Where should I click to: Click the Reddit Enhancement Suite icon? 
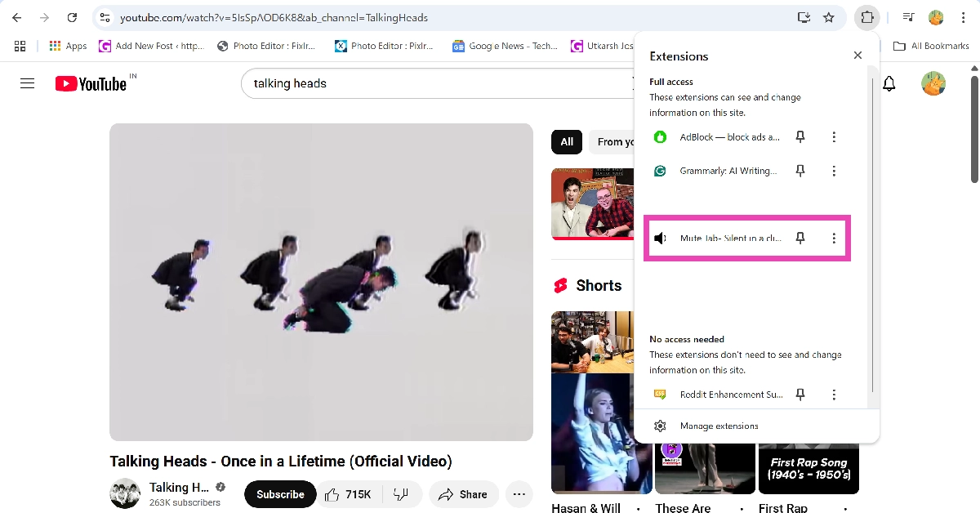pos(659,395)
